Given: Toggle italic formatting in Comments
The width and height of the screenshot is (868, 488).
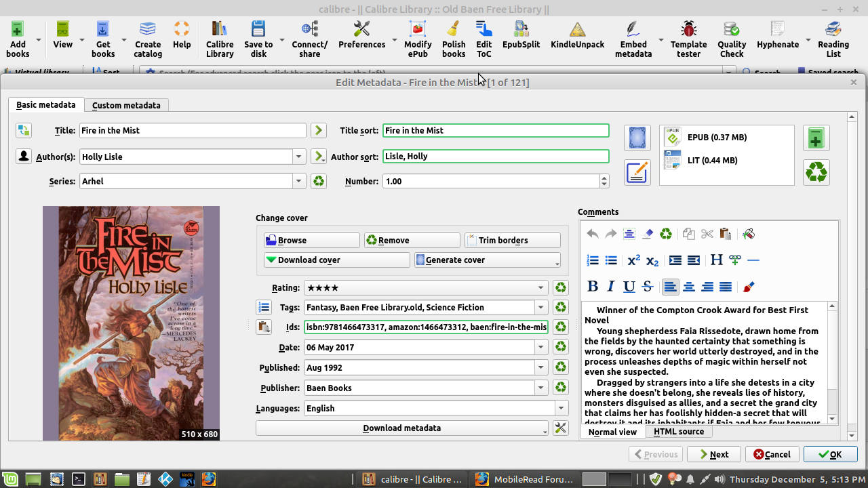Looking at the screenshot, I should tap(611, 287).
